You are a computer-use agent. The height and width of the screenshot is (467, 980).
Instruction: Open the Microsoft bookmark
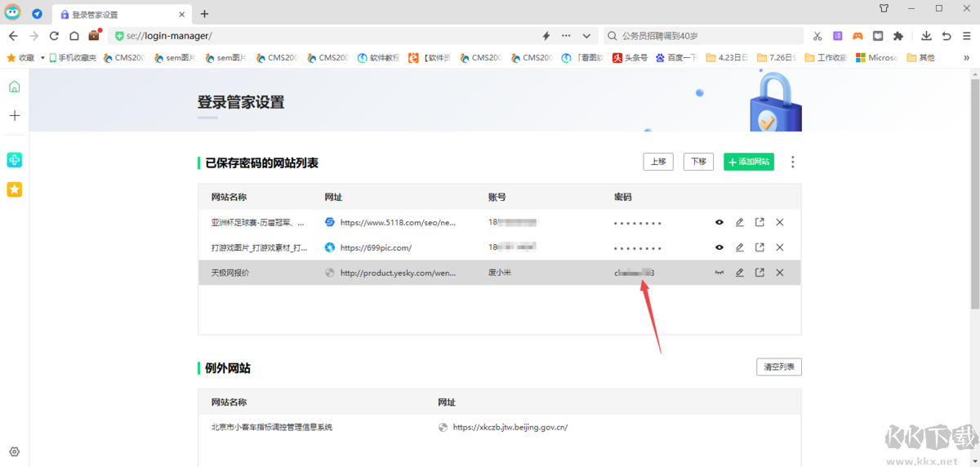[876, 58]
